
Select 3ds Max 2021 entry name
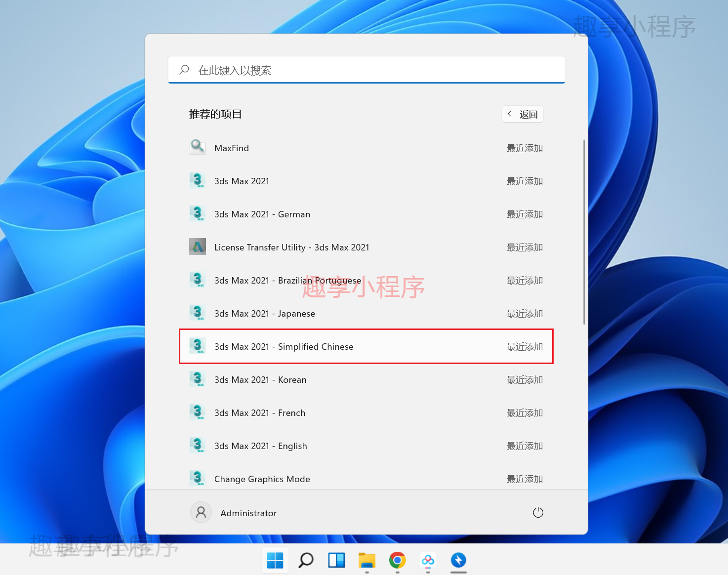pos(242,181)
